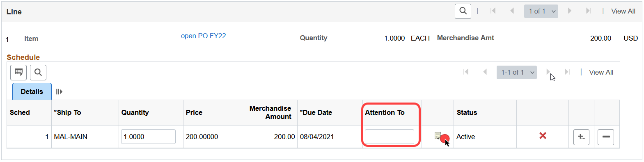Jump to first Schedule row arrow
Image resolution: width=644 pixels, height=162 pixels.
point(466,72)
